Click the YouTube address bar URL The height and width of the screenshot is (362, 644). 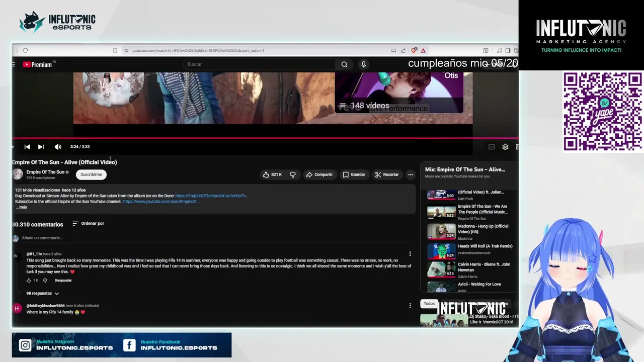tap(198, 50)
